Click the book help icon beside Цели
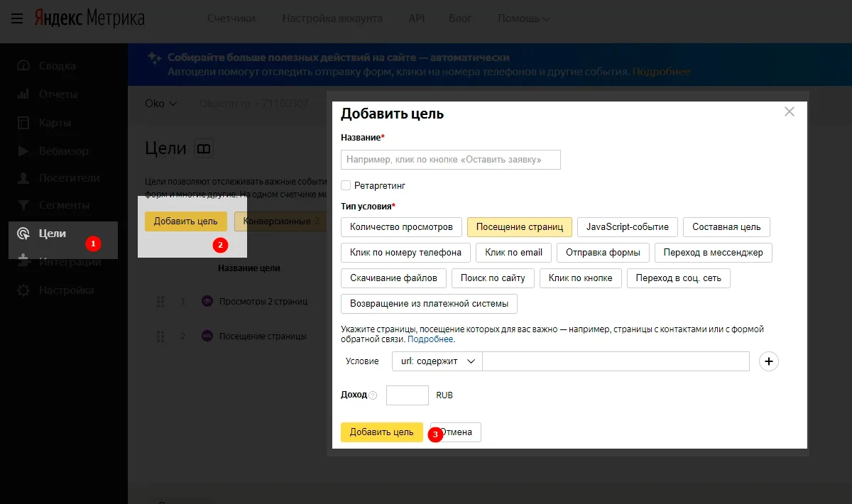The width and height of the screenshot is (852, 504). coord(204,149)
